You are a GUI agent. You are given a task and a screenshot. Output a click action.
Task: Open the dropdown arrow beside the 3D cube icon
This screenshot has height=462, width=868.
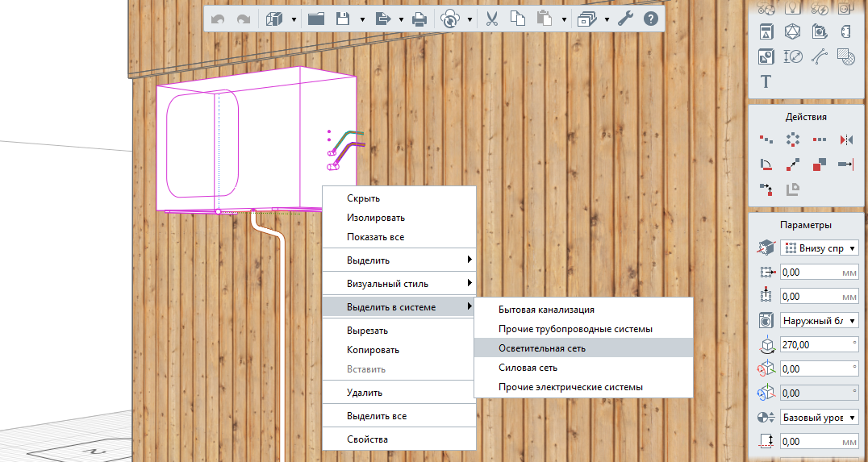point(294,20)
